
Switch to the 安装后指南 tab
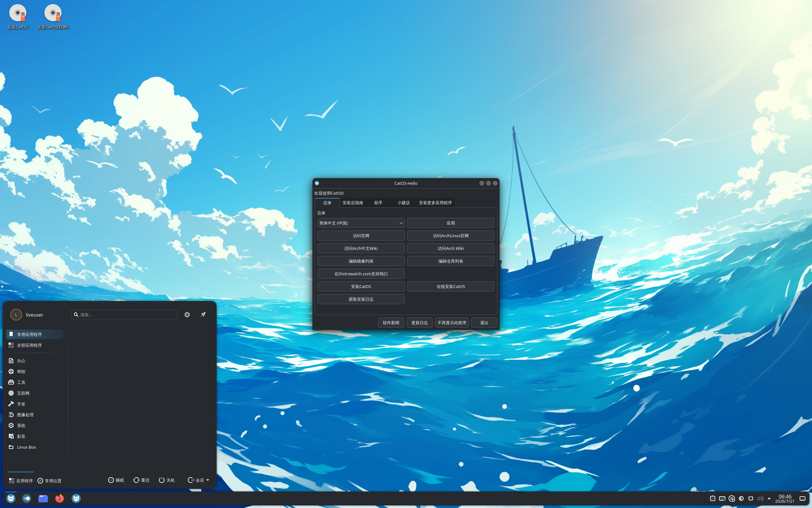coord(352,203)
